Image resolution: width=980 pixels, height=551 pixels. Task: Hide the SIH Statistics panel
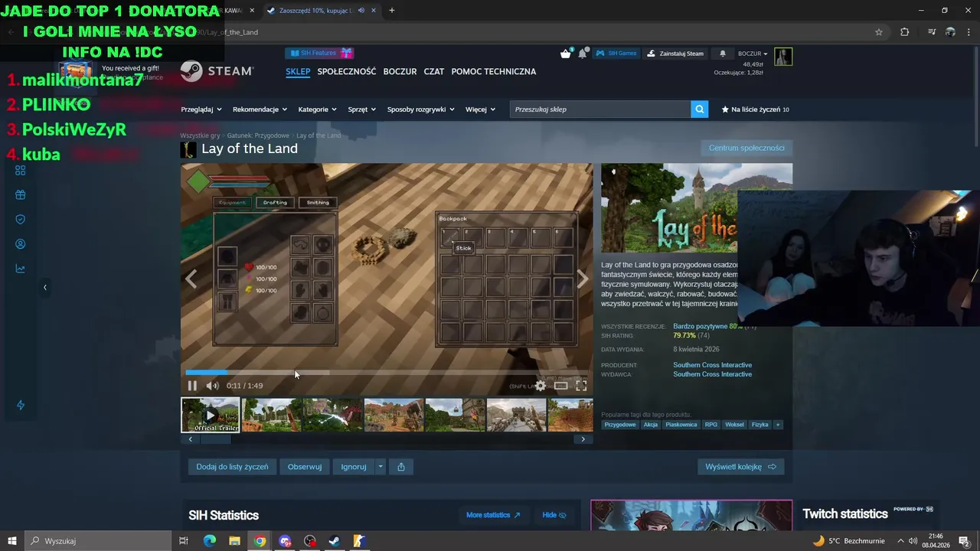(x=554, y=515)
